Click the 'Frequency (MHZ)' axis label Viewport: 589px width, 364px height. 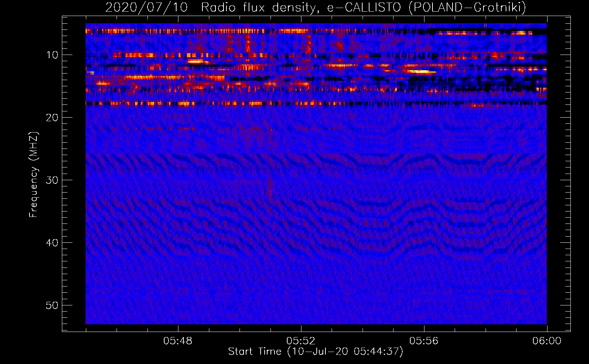[x=33, y=175]
